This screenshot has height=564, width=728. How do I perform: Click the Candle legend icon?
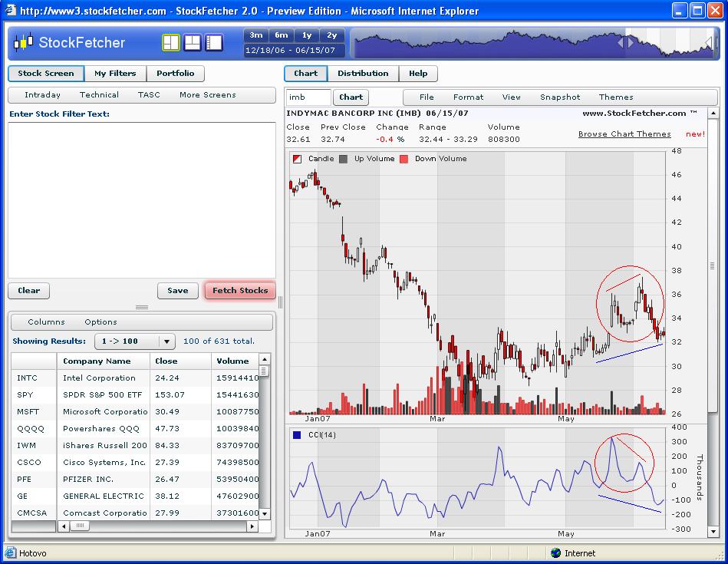297,159
